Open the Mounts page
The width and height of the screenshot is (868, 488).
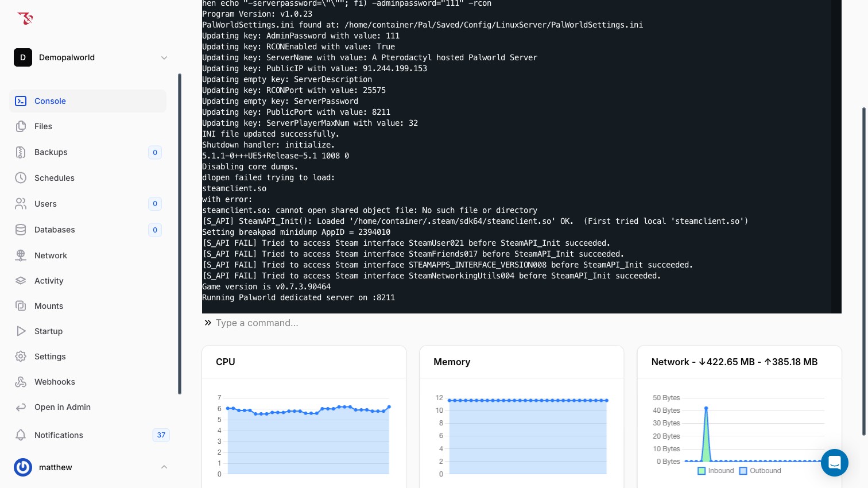(88, 306)
